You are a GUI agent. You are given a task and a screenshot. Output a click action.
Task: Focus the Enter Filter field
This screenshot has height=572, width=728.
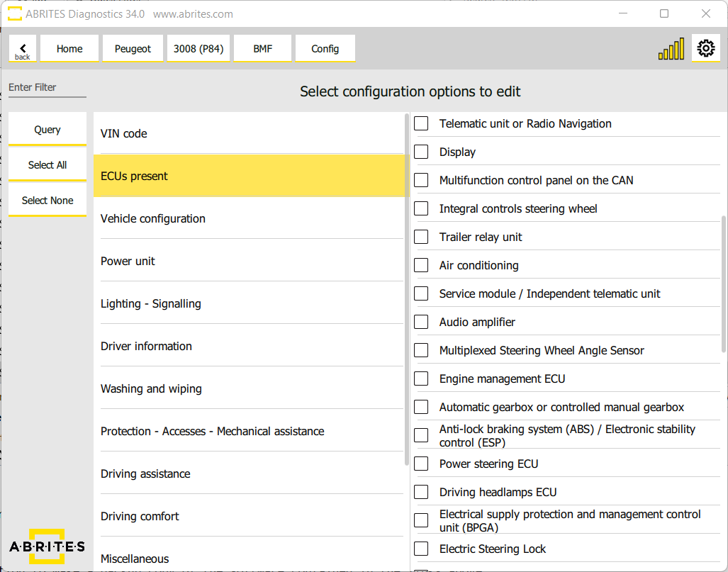(47, 88)
